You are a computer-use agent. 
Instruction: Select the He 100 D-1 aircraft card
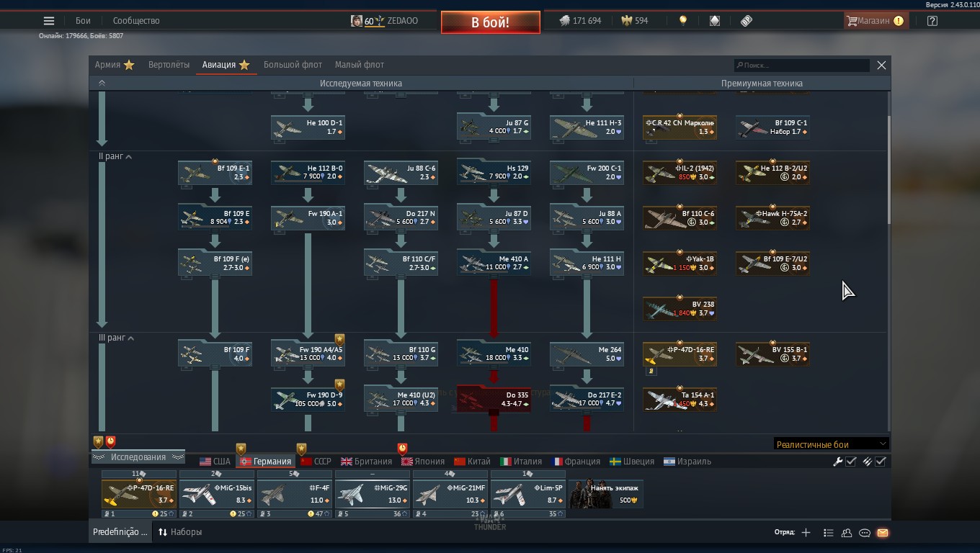308,127
